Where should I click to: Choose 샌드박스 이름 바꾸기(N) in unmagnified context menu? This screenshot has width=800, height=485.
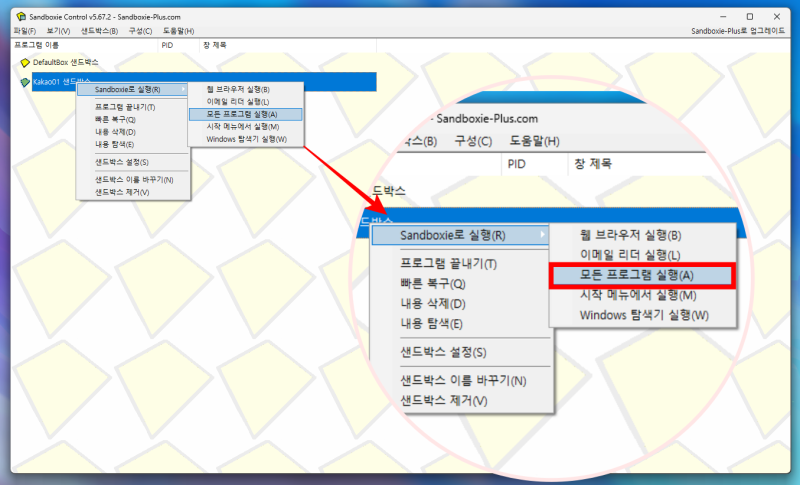point(134,180)
